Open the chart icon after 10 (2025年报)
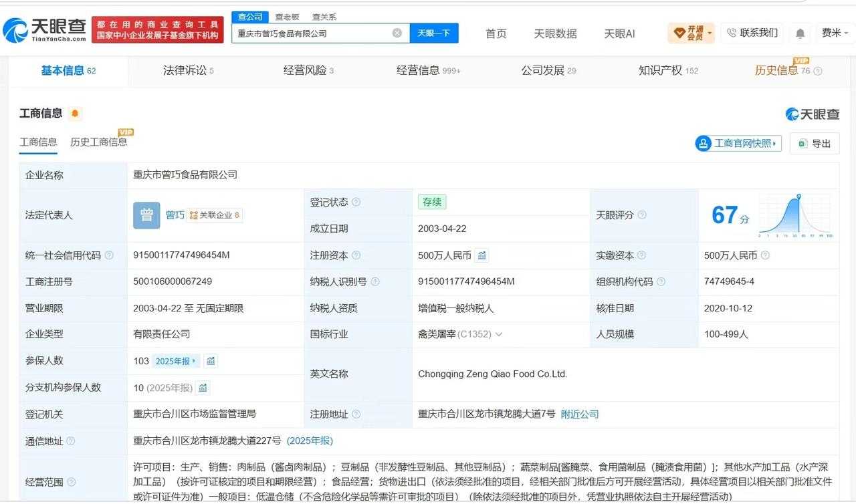Image resolution: width=856 pixels, height=504 pixels. pos(203,388)
